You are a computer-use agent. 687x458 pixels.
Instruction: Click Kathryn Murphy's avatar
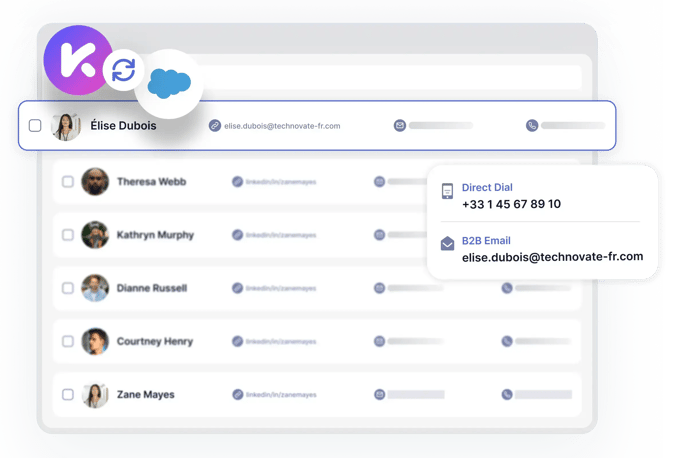click(95, 235)
